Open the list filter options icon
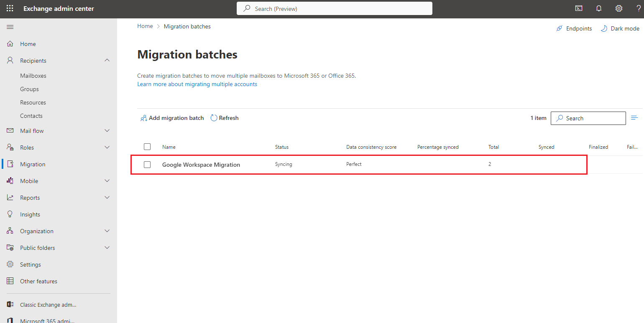The height and width of the screenshot is (323, 644). pyautogui.click(x=634, y=118)
